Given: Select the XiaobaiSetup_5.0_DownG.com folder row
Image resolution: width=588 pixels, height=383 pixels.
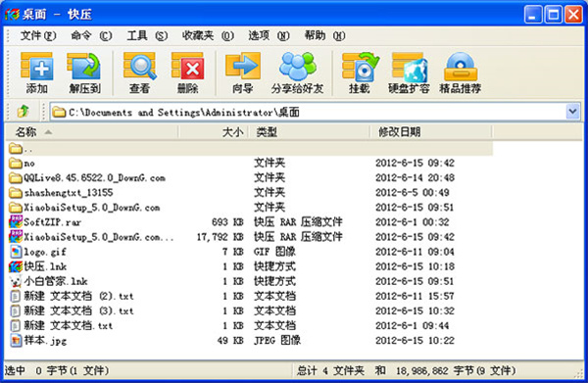Looking at the screenshot, I should click(x=249, y=208).
